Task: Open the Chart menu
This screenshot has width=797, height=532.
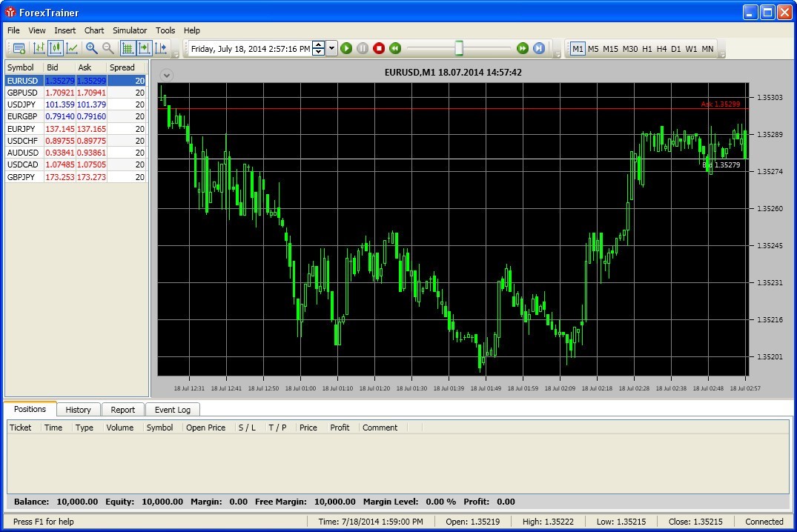Action: pyautogui.click(x=94, y=30)
